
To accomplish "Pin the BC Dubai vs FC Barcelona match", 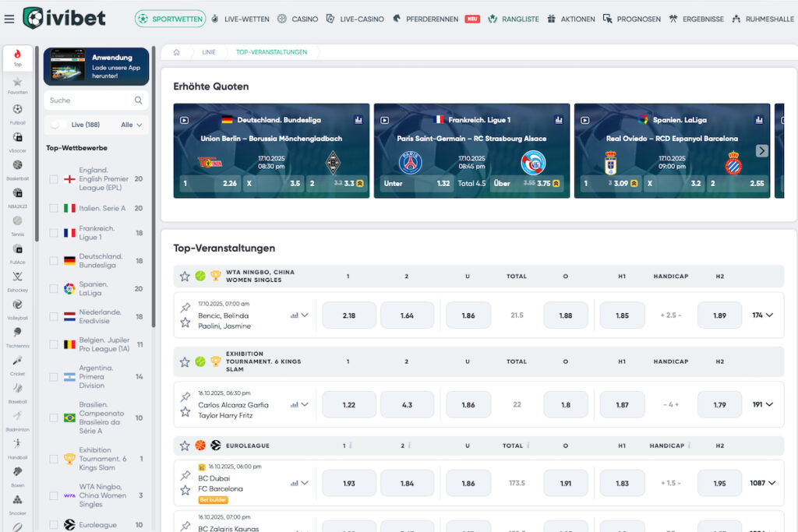I will [185, 476].
